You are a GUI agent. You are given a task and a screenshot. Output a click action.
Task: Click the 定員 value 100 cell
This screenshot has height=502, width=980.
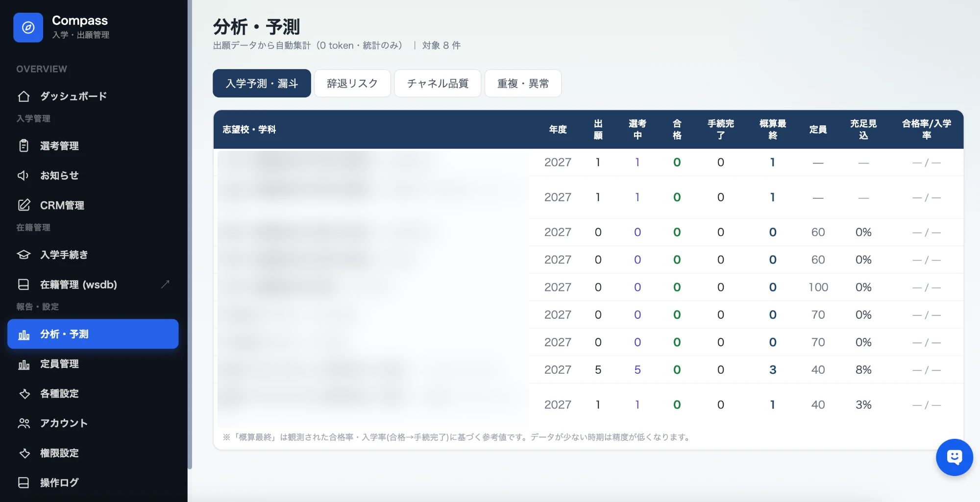click(x=818, y=287)
